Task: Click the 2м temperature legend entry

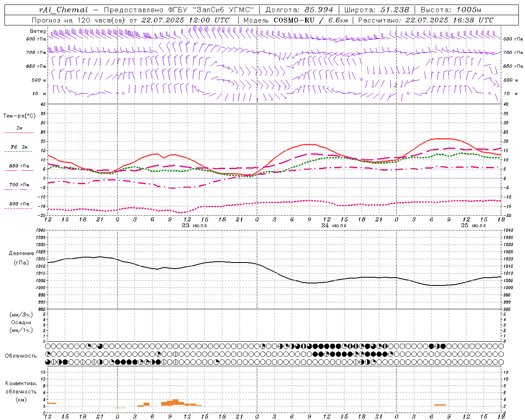Action: pos(19,128)
